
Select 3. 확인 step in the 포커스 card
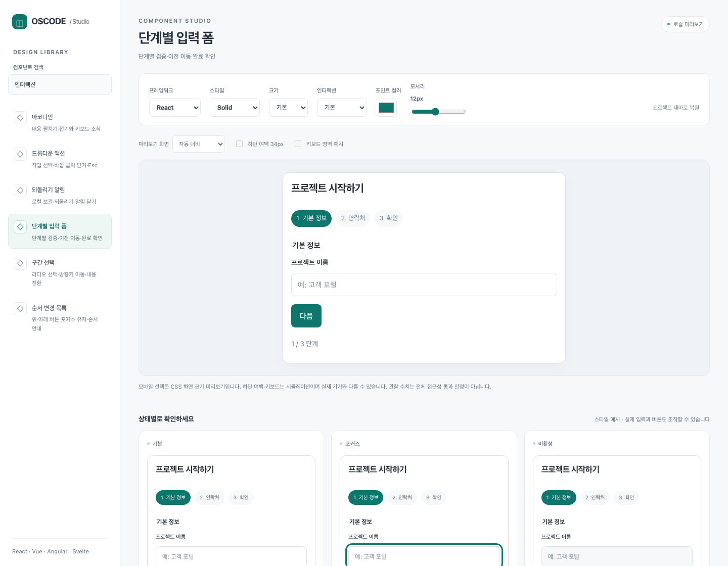click(x=434, y=498)
